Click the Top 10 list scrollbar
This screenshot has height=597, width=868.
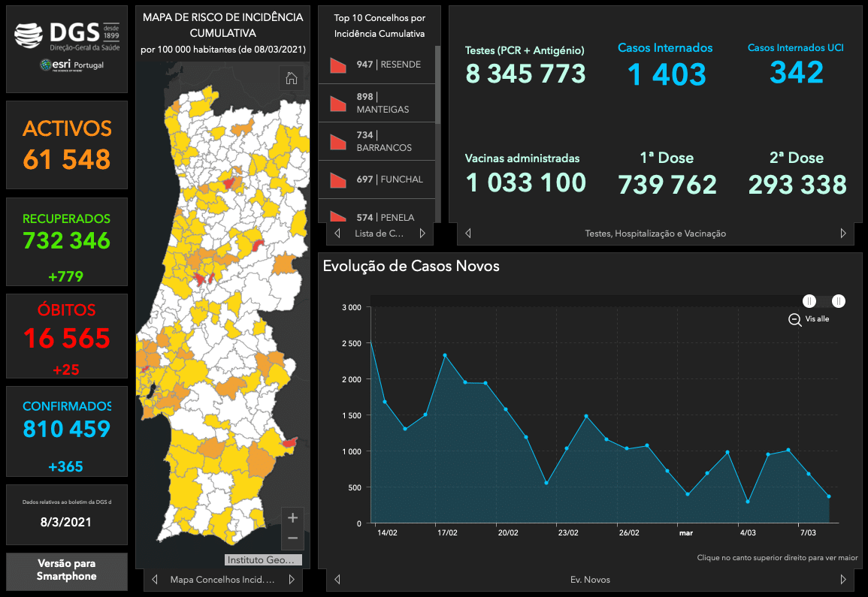click(437, 84)
